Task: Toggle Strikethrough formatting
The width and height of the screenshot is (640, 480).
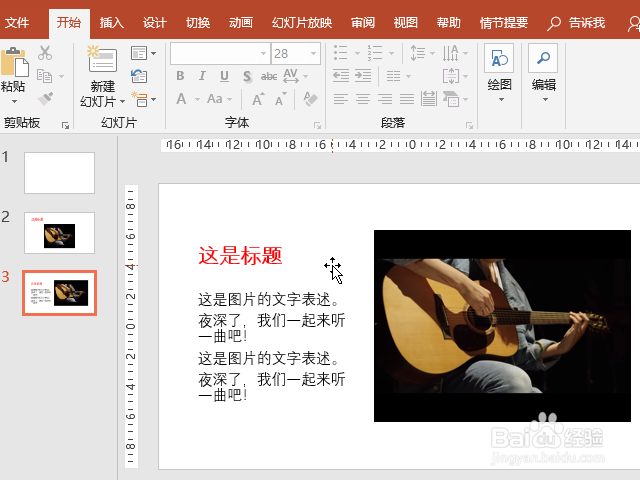Action: 269,76
